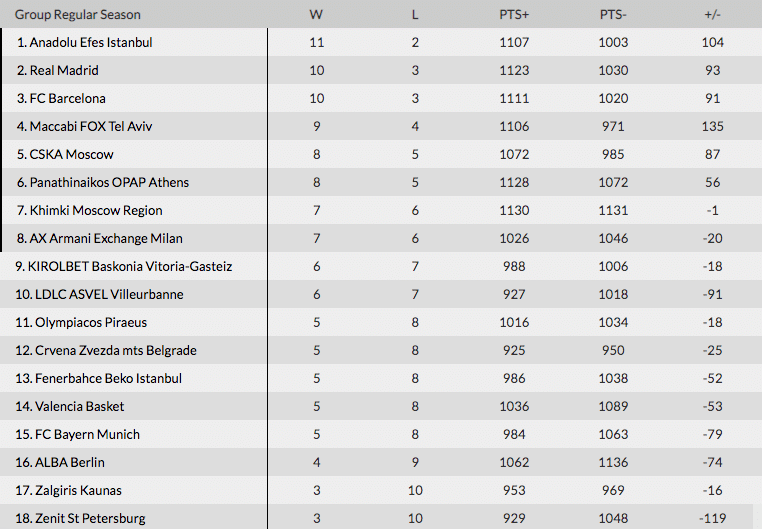Click the Anadolu Efes Istanbul team link
The width and height of the screenshot is (762, 529).
[91, 43]
